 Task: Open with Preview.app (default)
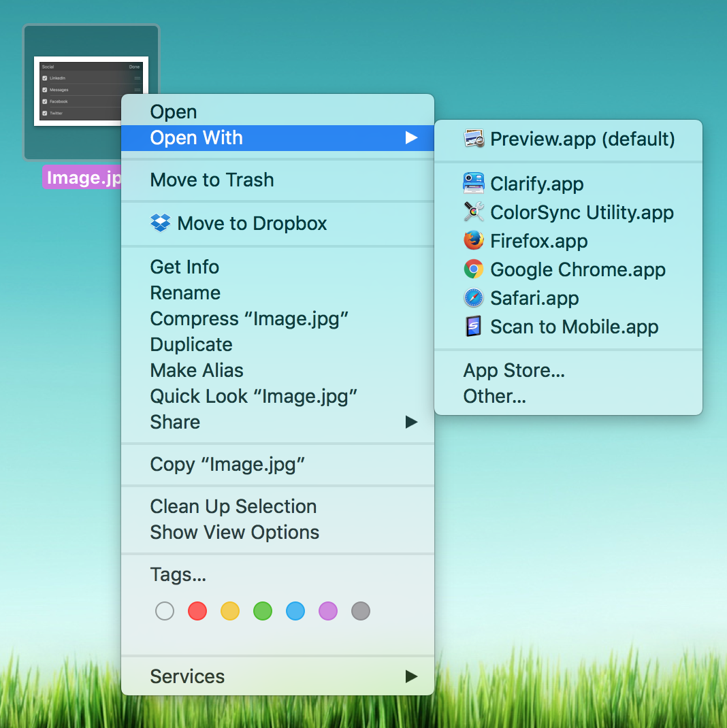(x=568, y=139)
